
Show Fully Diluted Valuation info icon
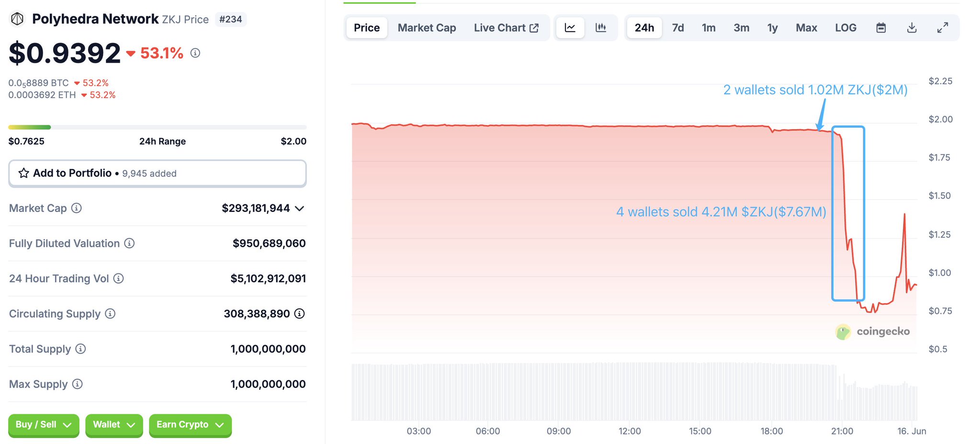pyautogui.click(x=129, y=243)
